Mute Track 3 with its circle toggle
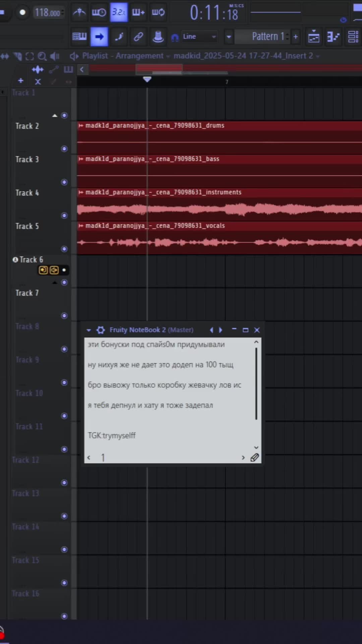The height and width of the screenshot is (644, 362). [x=64, y=182]
